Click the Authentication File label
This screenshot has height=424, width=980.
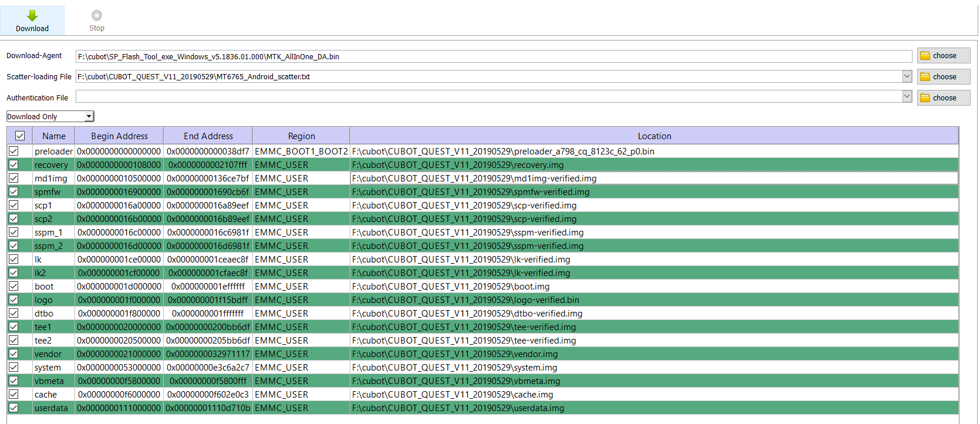pyautogui.click(x=37, y=98)
